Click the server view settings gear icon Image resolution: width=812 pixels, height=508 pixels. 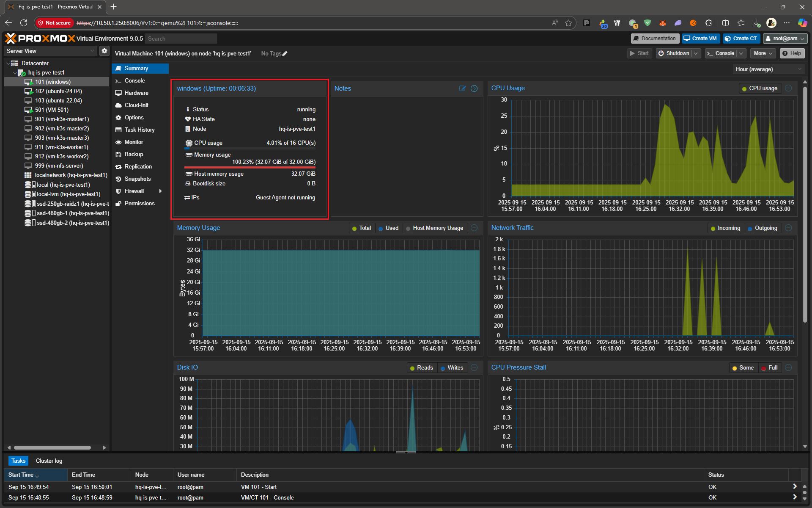(x=104, y=51)
